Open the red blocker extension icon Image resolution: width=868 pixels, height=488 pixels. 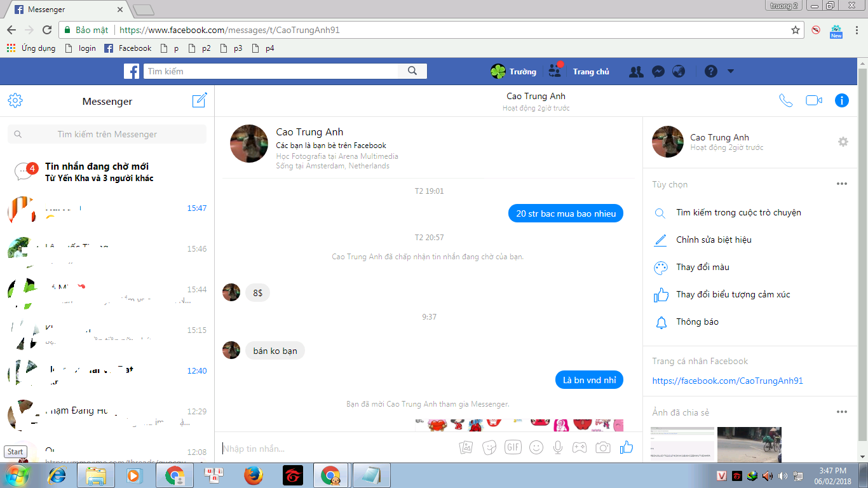pos(816,30)
